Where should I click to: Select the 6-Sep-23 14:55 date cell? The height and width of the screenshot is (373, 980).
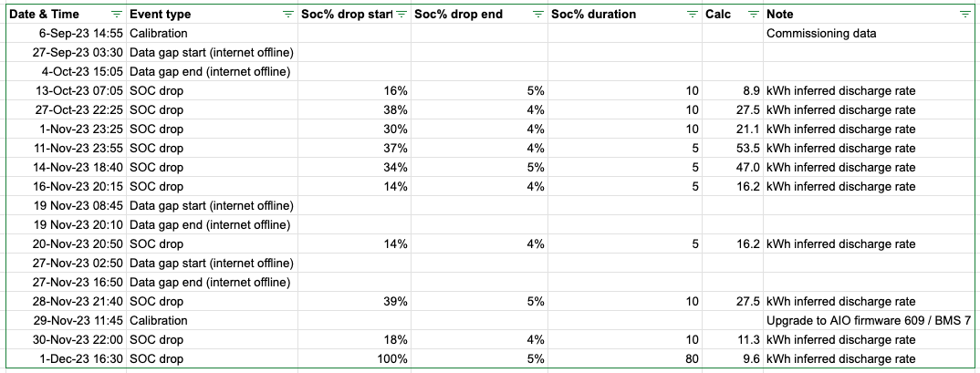[67, 34]
